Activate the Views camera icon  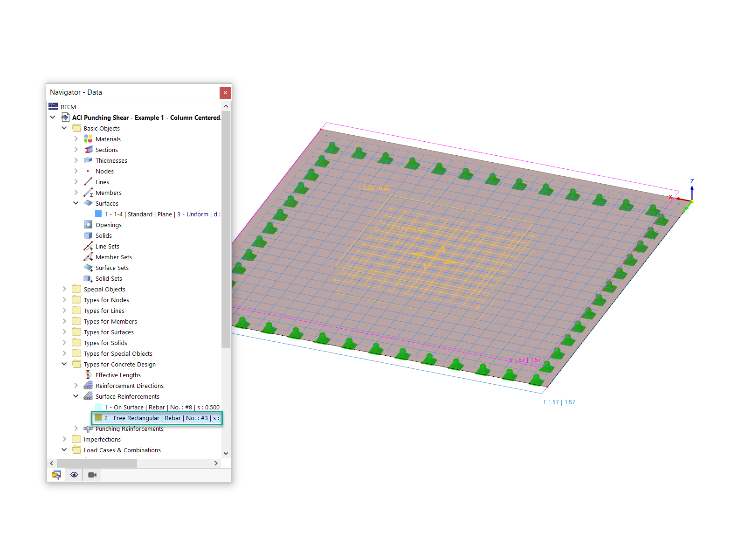pos(91,474)
